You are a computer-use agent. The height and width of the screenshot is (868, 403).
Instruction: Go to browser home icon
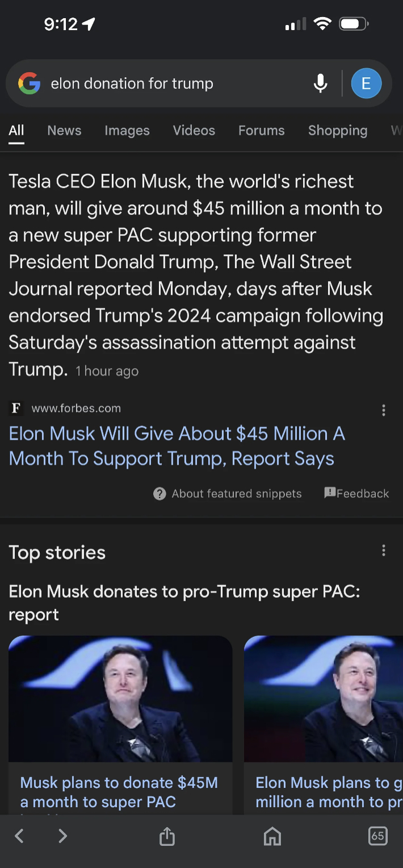tap(272, 836)
